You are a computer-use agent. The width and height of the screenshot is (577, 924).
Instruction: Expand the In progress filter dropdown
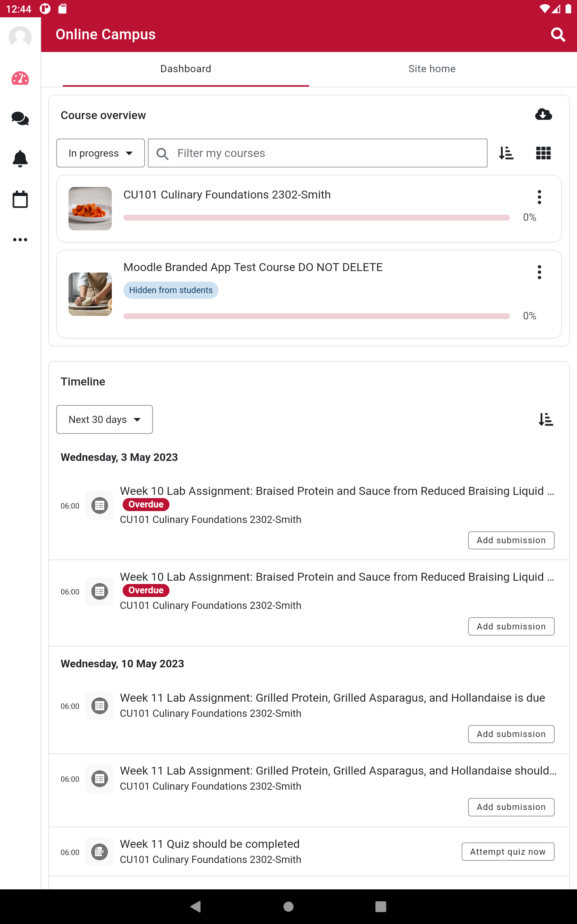point(100,153)
